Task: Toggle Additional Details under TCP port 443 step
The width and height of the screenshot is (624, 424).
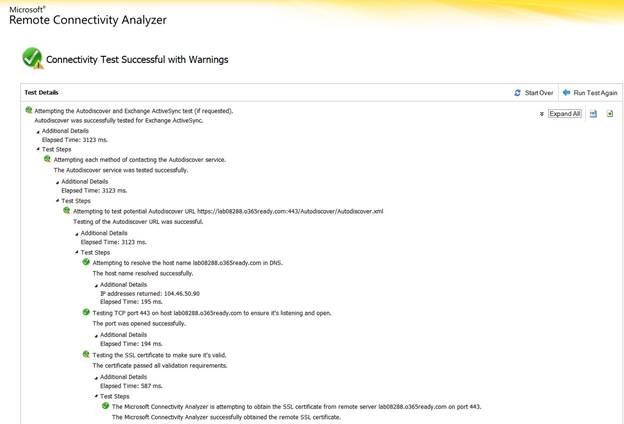Action: [x=96, y=335]
